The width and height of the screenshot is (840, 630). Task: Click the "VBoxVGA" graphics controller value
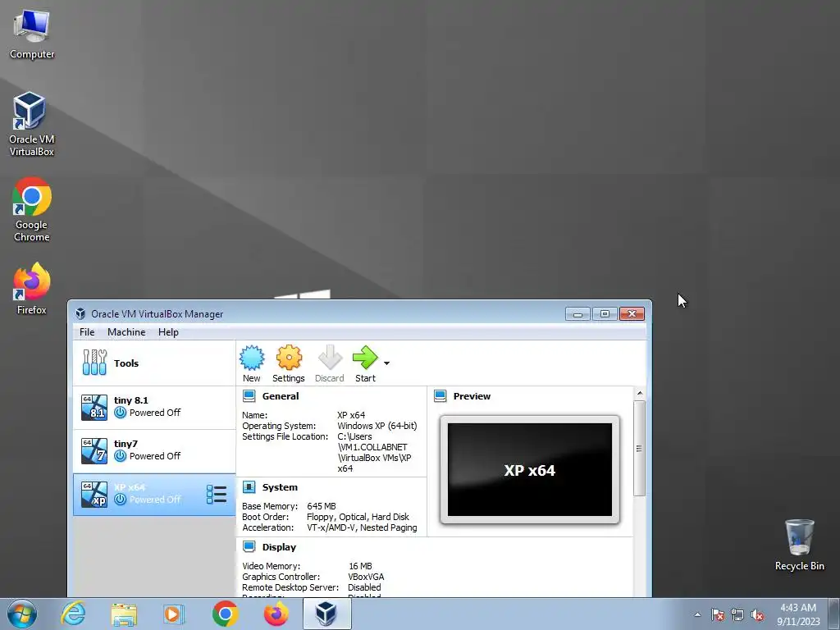point(366,577)
